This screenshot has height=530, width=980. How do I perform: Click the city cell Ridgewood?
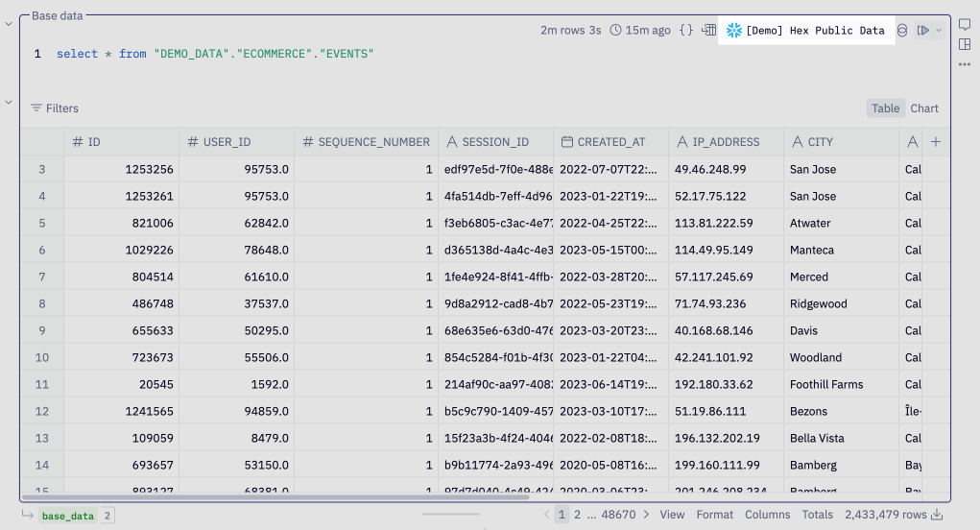coord(841,303)
